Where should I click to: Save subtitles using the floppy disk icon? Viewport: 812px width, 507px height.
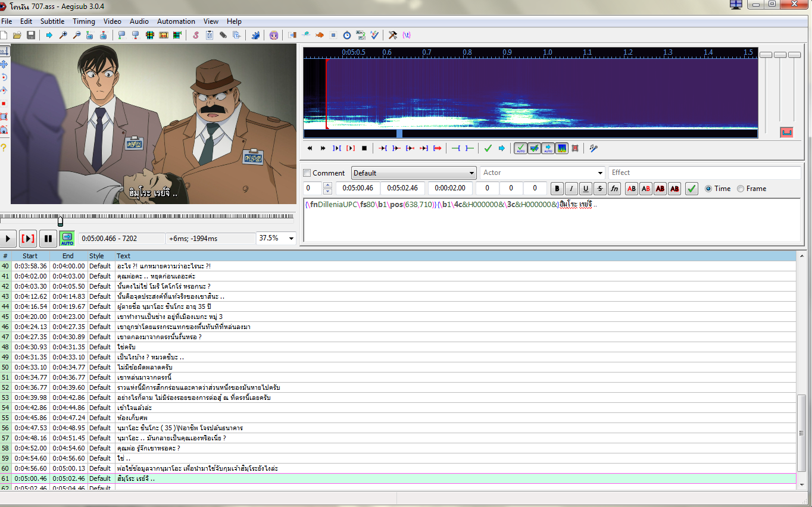pyautogui.click(x=30, y=36)
